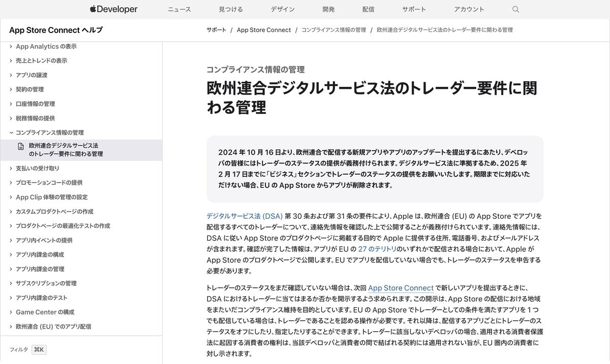This screenshot has width=610, height=364.
Task: Select the 欧州連合デジタルサービス法 sidebar article
Action: 81,150
